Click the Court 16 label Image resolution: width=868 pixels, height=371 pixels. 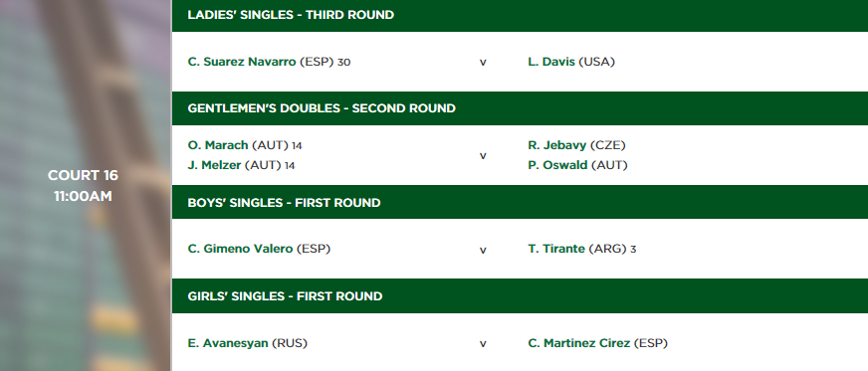83,175
